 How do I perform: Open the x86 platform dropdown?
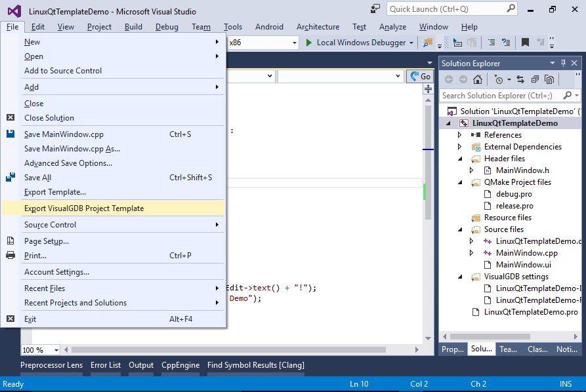tap(295, 43)
